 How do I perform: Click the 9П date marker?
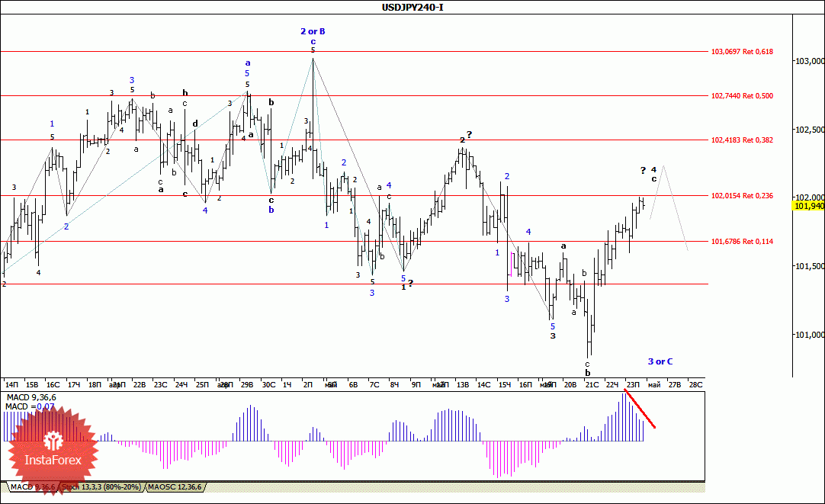[416, 384]
